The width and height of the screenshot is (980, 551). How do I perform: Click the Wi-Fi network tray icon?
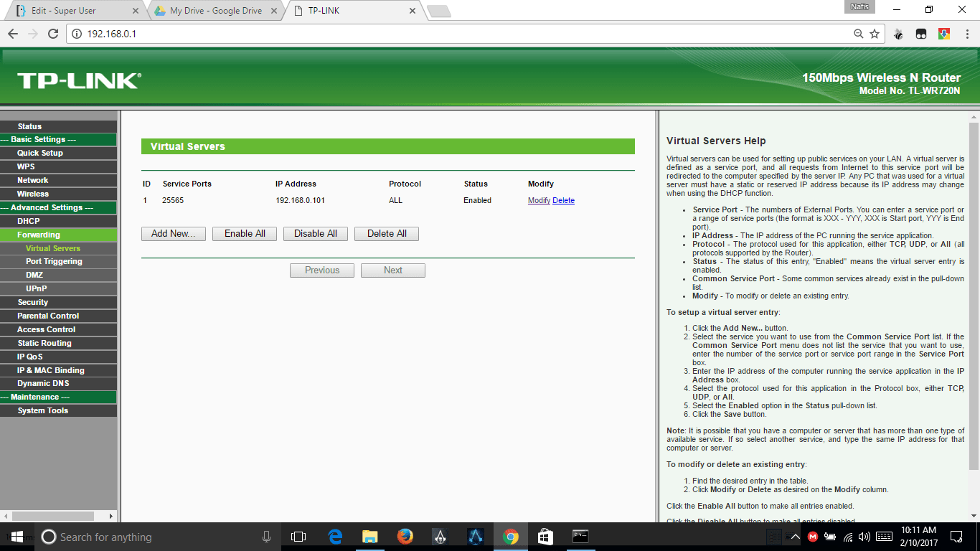[x=848, y=537]
